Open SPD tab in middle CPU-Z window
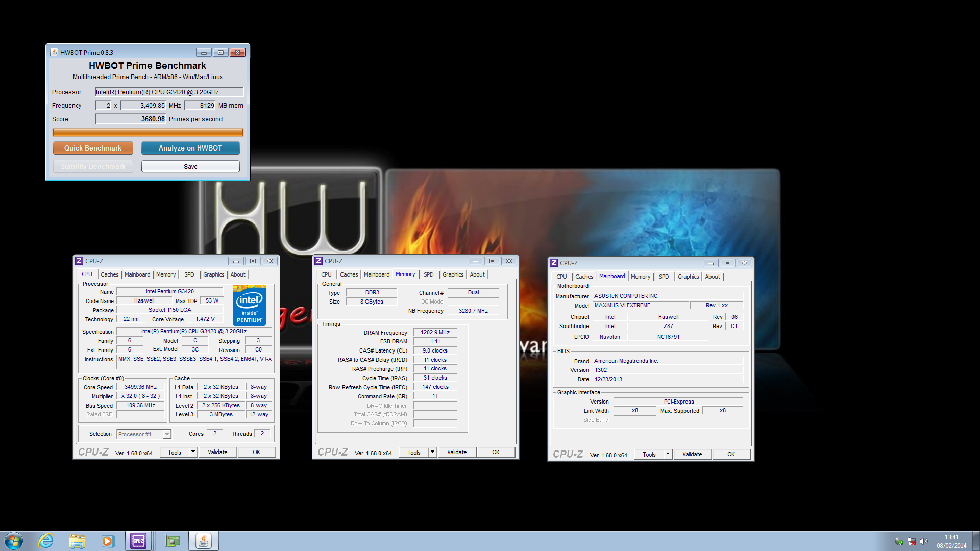This screenshot has height=551, width=980. tap(429, 274)
